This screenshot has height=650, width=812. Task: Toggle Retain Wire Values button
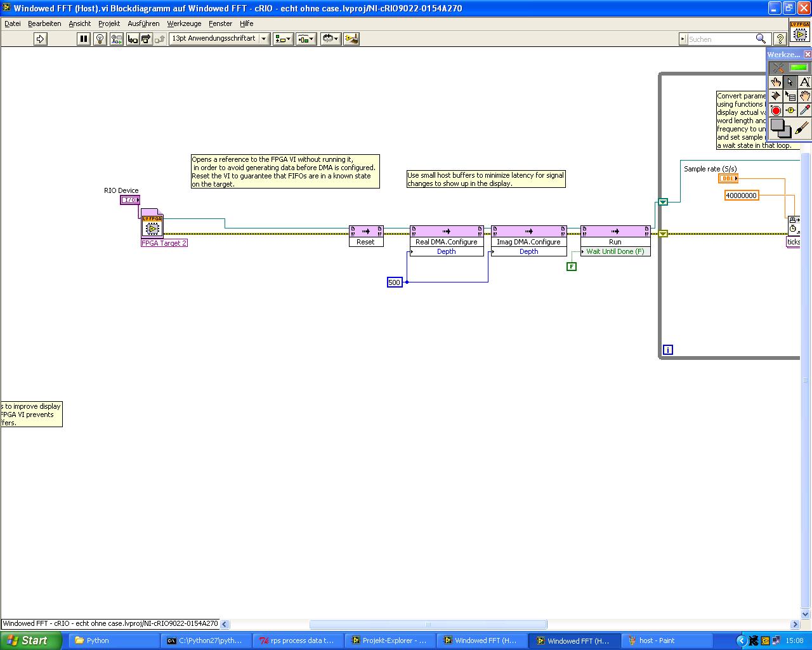coord(116,39)
